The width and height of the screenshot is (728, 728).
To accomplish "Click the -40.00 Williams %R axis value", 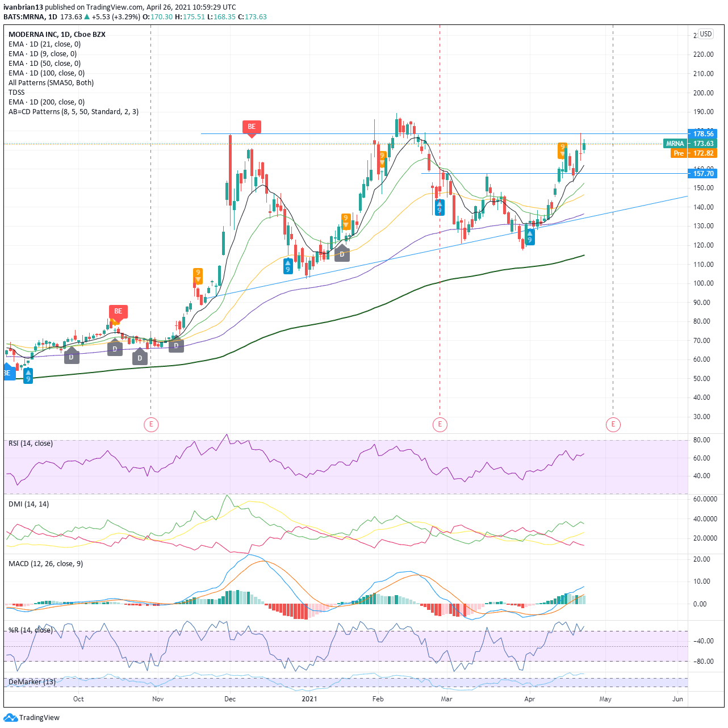I will [704, 641].
